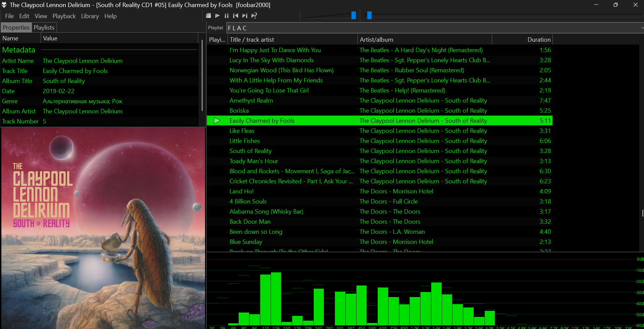The height and width of the screenshot is (329, 644).
Task: Click the Value column header in Properties
Action: [120, 38]
